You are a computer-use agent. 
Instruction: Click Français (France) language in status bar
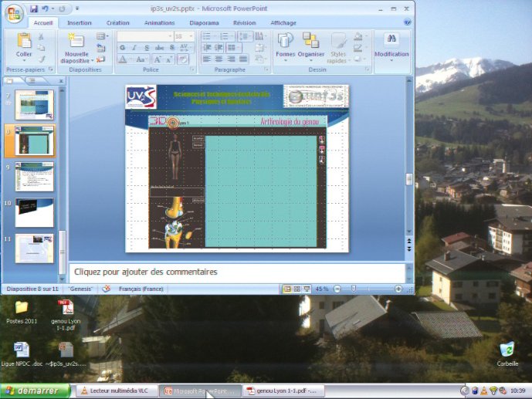(x=141, y=289)
